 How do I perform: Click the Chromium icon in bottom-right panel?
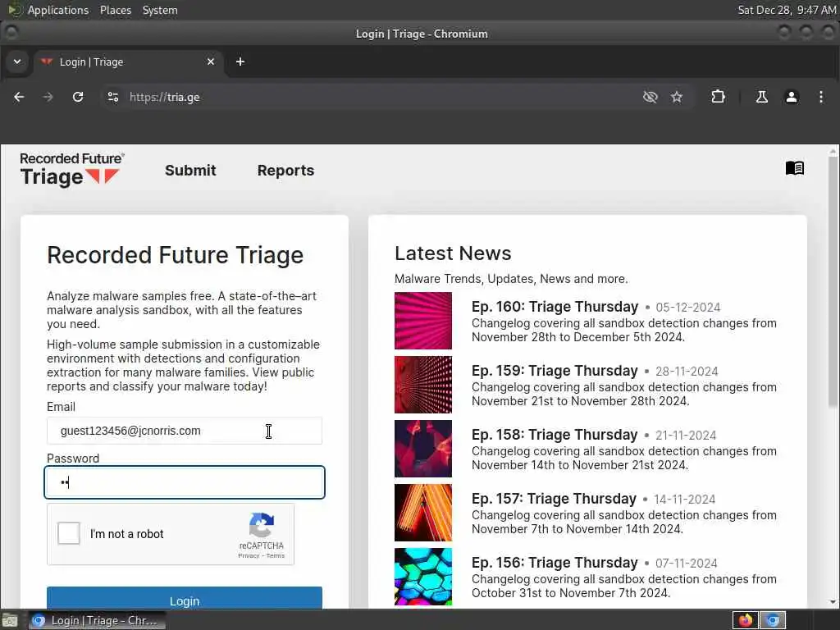click(773, 620)
